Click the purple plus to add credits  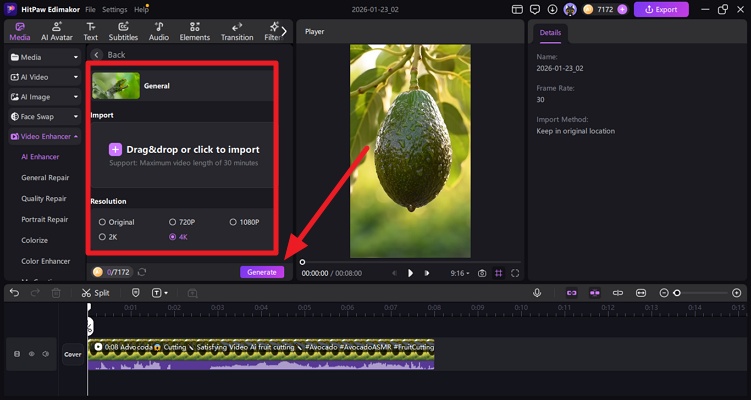pyautogui.click(x=622, y=10)
